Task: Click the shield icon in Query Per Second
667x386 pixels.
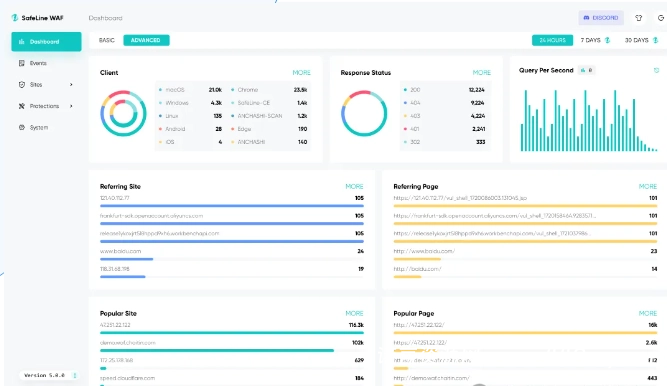Action: (656, 70)
